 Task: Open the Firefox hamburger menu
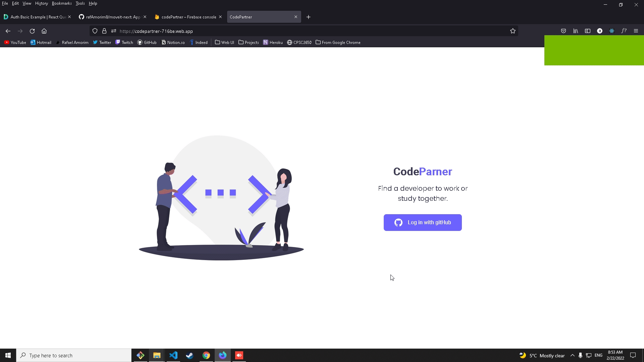pyautogui.click(x=636, y=31)
